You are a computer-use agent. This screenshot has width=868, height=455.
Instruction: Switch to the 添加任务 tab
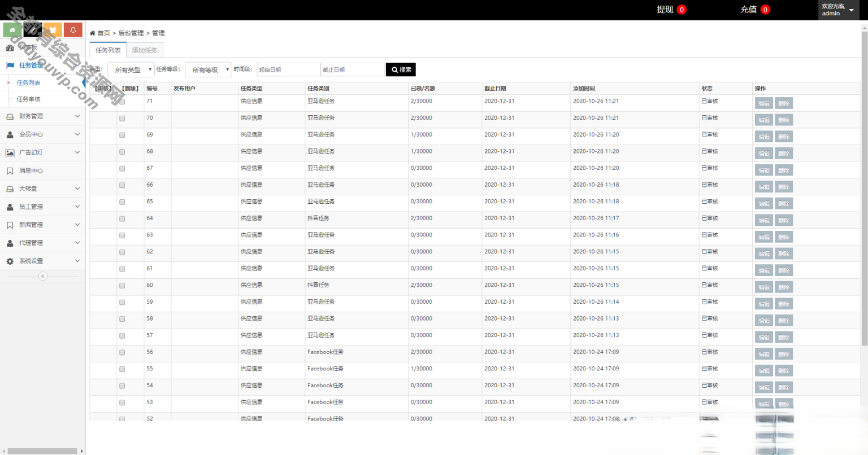click(x=145, y=50)
